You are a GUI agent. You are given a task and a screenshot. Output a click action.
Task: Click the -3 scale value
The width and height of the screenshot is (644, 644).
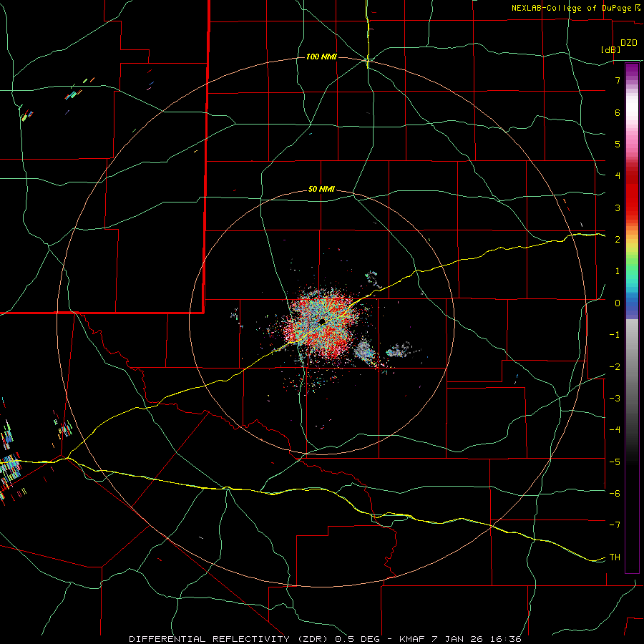615,399
